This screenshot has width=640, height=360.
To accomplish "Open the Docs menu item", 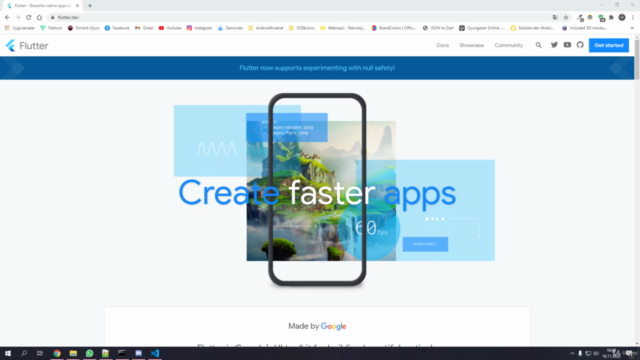I will (x=442, y=45).
